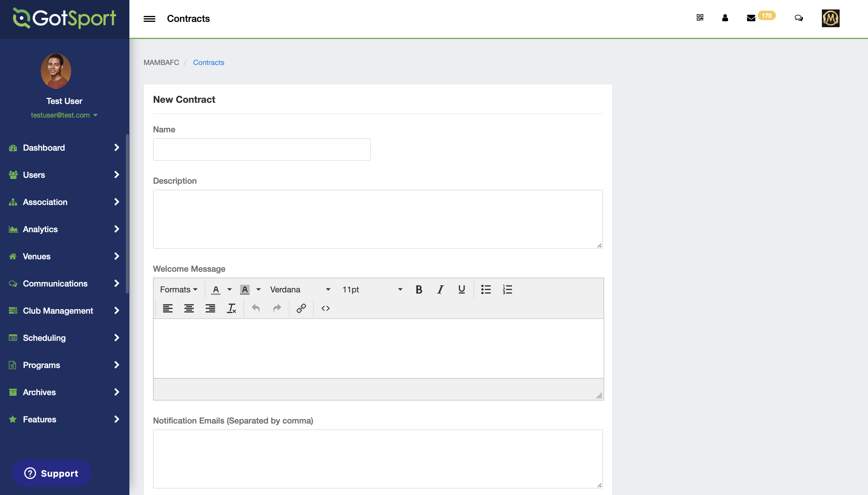Toggle the numbered list option
868x495 pixels.
pos(507,289)
